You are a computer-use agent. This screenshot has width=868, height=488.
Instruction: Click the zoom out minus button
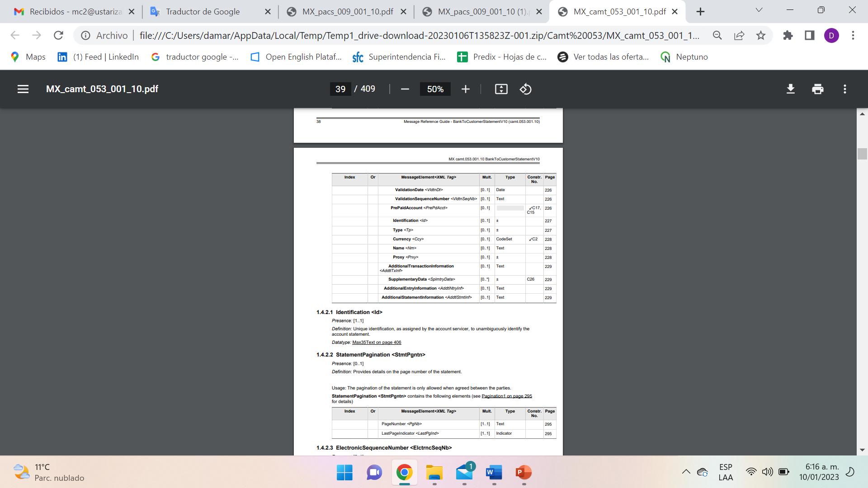click(405, 89)
